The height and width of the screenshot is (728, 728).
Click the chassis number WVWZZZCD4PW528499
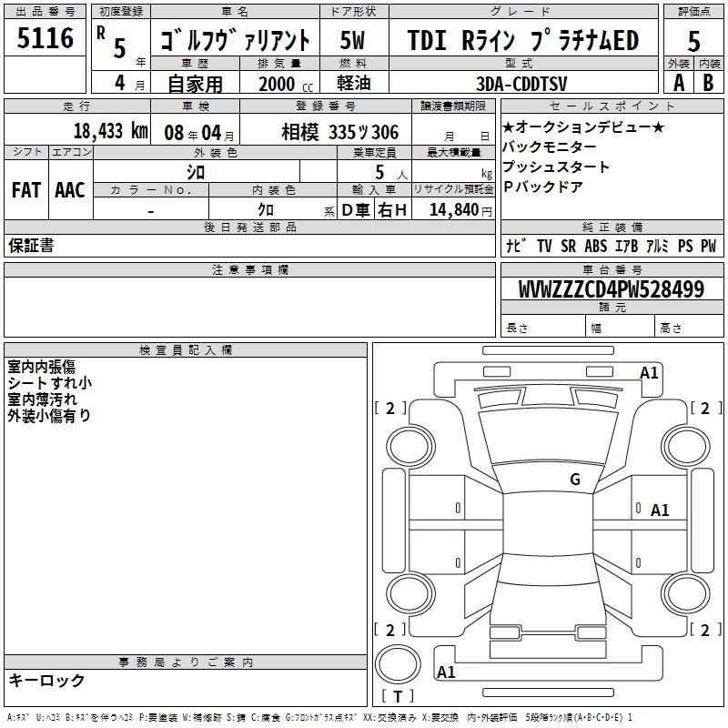coord(611,290)
